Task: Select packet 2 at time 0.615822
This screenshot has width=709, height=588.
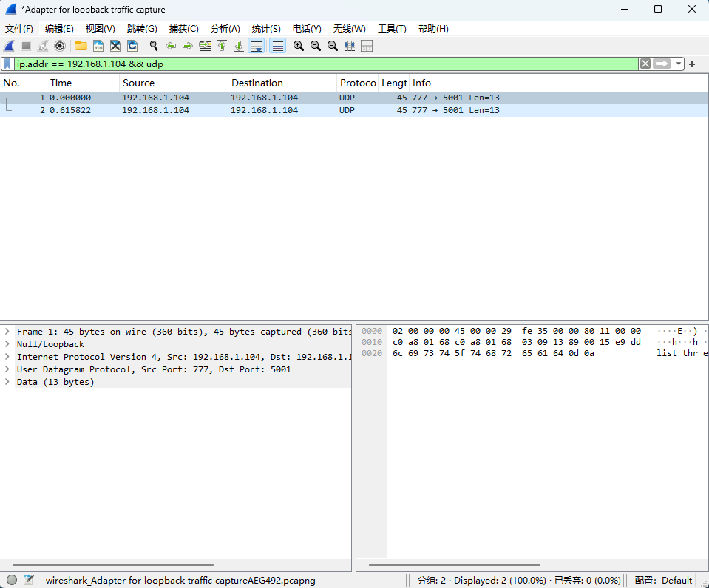Action: pos(354,110)
